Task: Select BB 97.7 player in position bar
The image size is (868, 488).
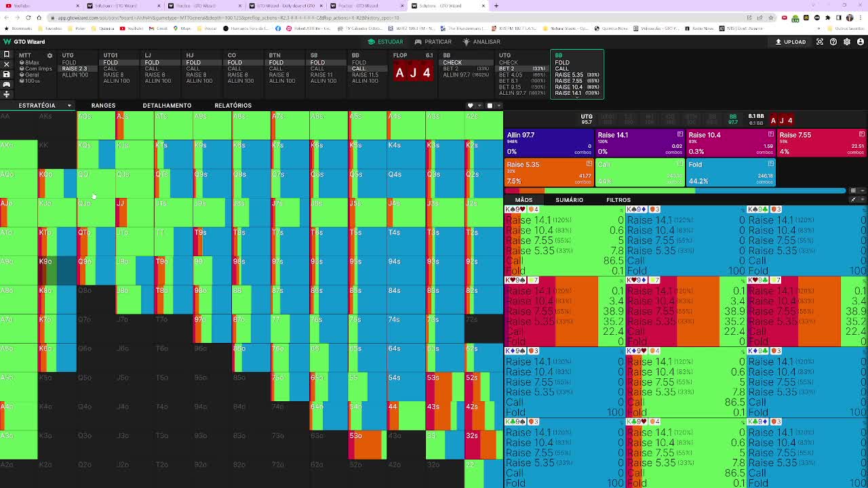Action: click(733, 119)
